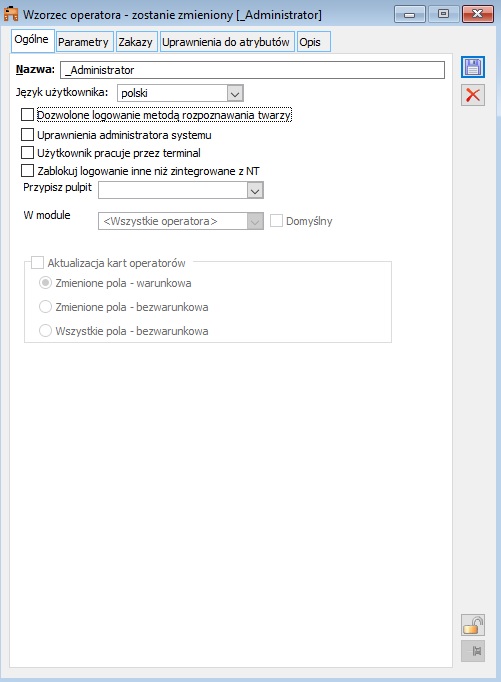
Task: Check Uprawnienia administratora systemu
Action: pos(27,135)
